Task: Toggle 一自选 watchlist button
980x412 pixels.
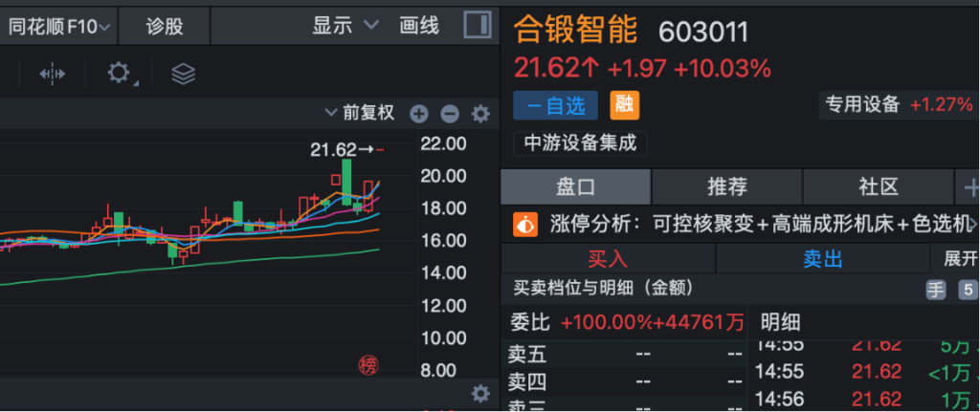Action: pos(555,104)
